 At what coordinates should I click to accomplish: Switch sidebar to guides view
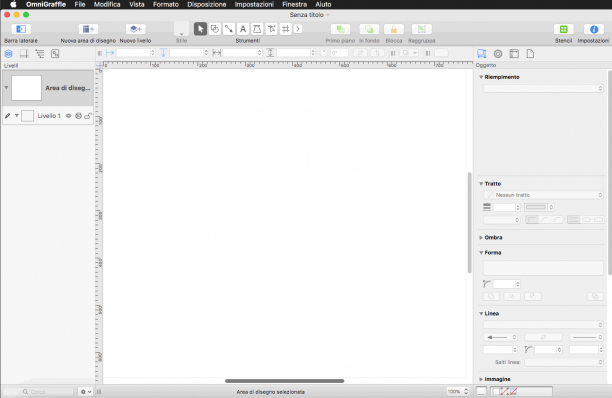coord(24,54)
